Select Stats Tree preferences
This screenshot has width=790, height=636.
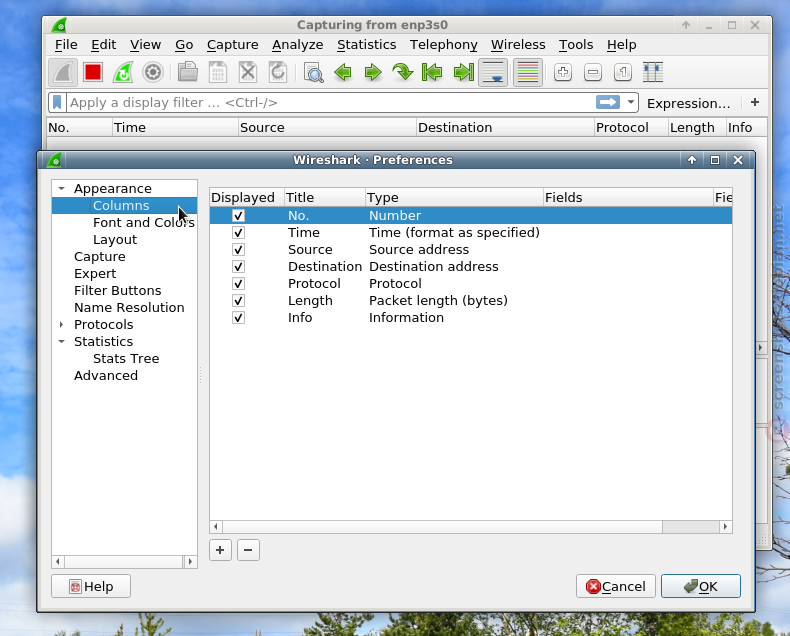point(126,359)
